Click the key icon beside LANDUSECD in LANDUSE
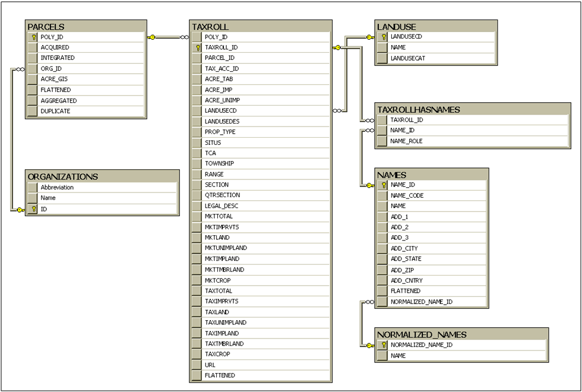 pyautogui.click(x=384, y=37)
